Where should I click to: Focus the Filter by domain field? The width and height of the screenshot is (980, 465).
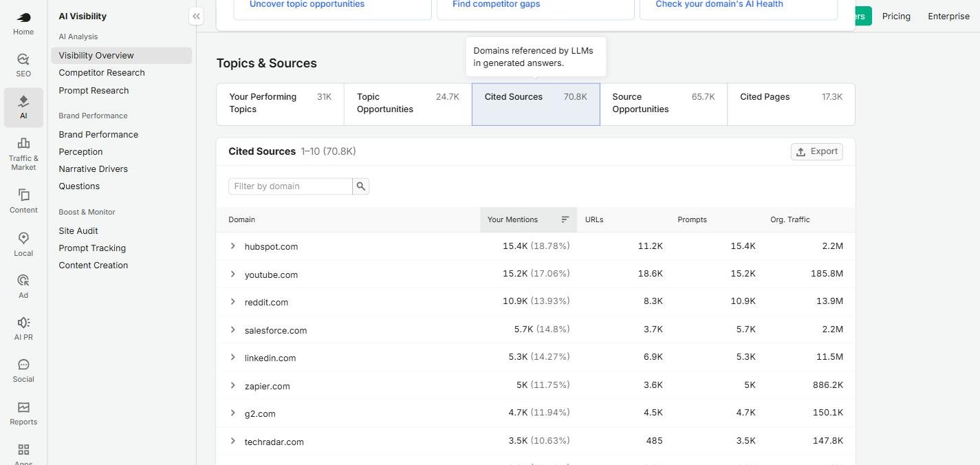290,186
